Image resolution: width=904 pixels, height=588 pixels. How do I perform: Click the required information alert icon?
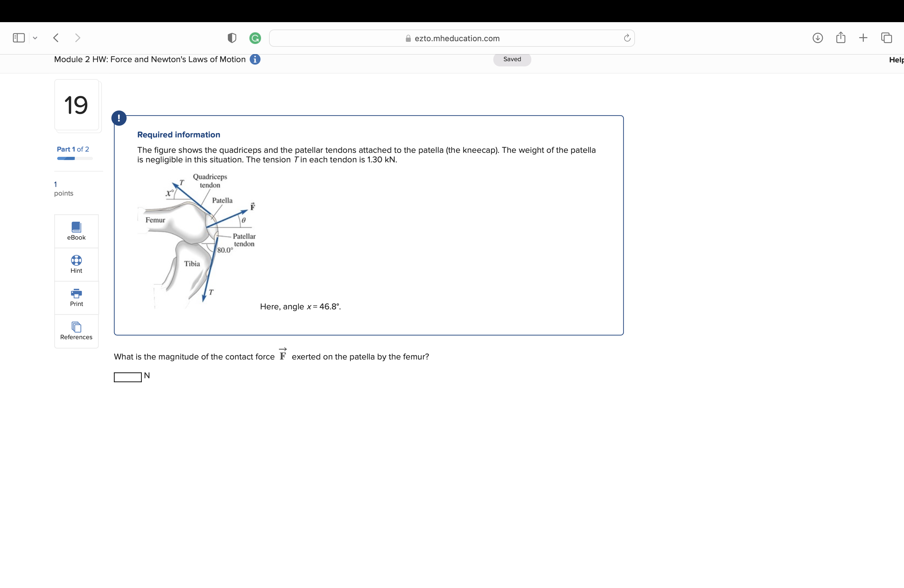click(x=119, y=118)
